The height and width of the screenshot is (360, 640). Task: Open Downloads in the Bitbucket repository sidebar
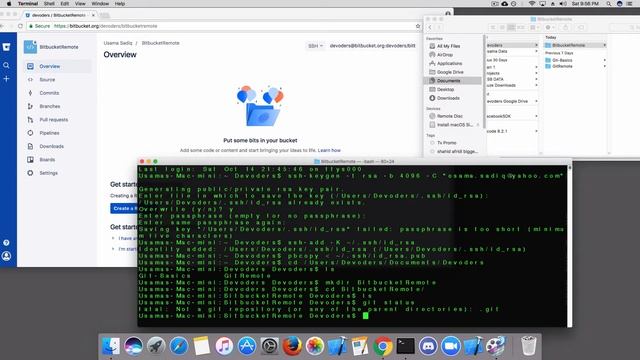click(57, 146)
